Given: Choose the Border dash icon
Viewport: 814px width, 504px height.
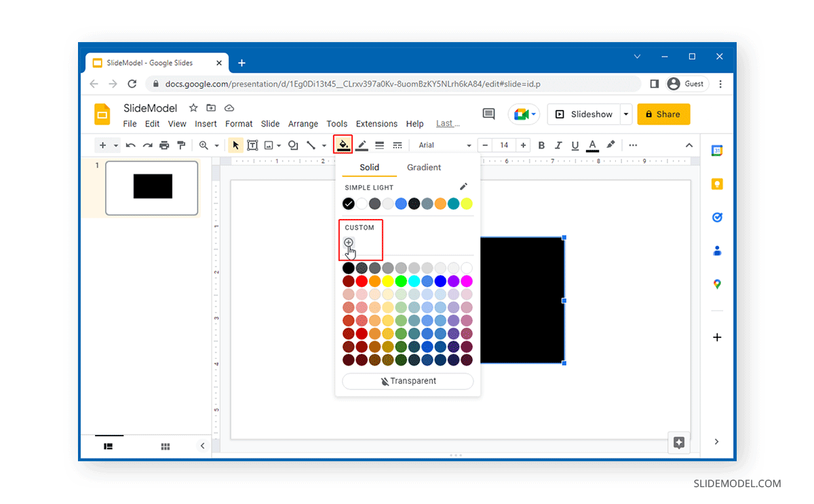Looking at the screenshot, I should click(x=398, y=144).
